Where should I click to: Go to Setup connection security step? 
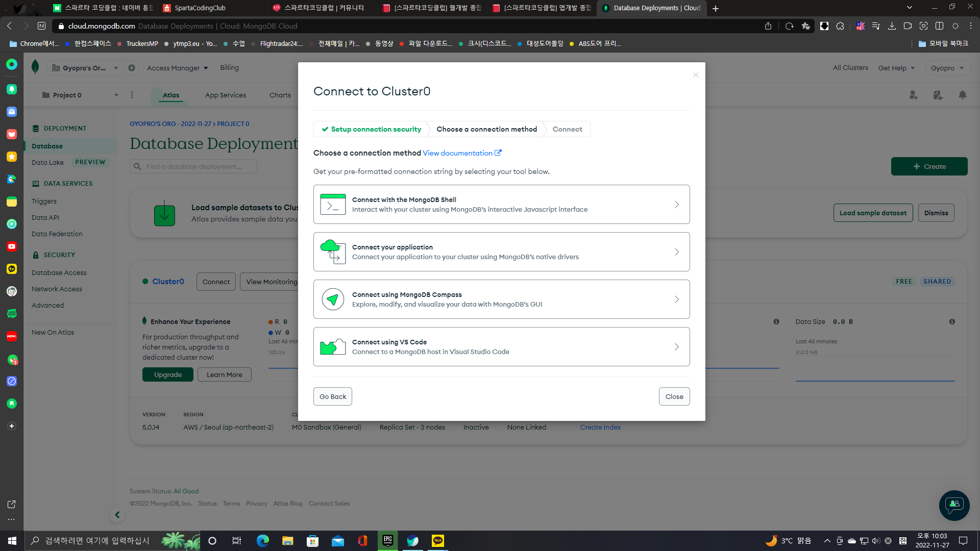click(371, 129)
